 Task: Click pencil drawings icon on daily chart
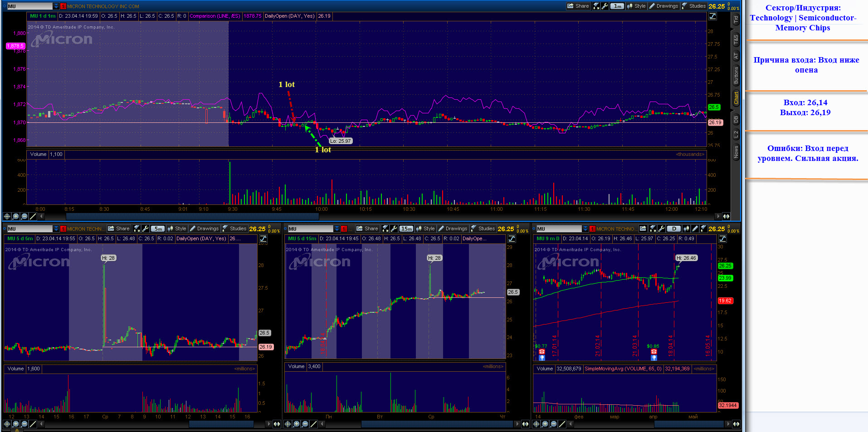coord(695,228)
